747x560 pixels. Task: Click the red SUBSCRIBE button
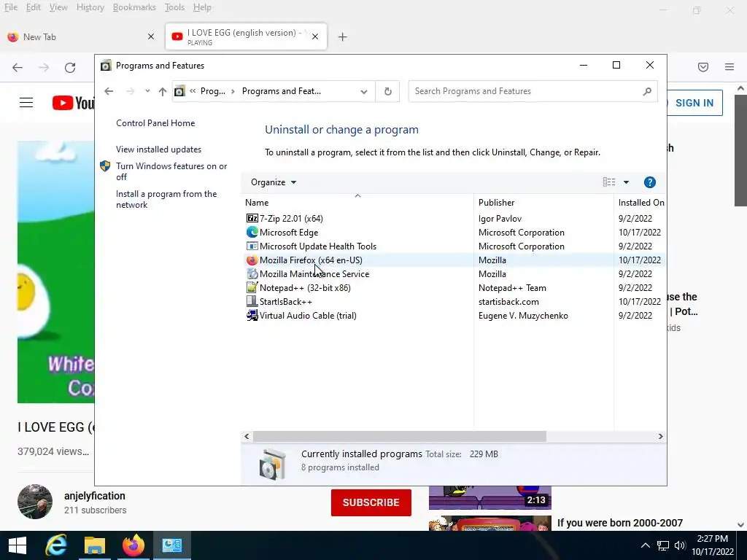click(371, 502)
